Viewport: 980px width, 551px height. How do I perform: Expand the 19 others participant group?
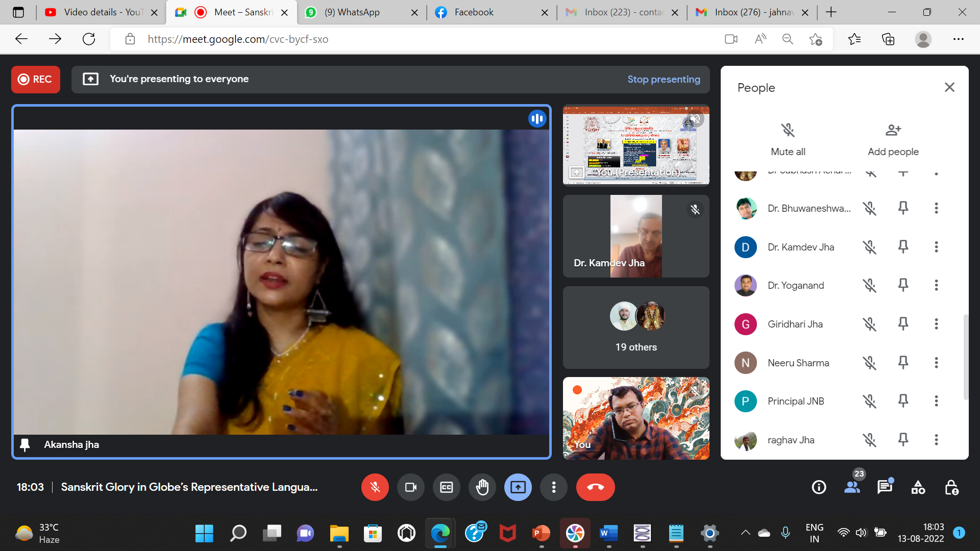pyautogui.click(x=635, y=327)
